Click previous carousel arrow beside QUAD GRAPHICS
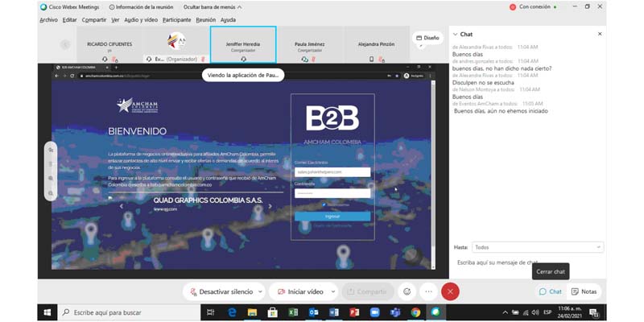 point(122,206)
